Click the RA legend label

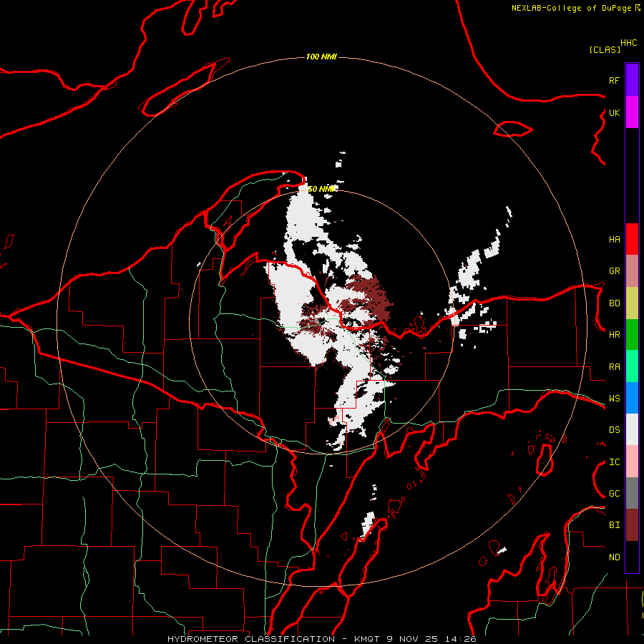614,367
